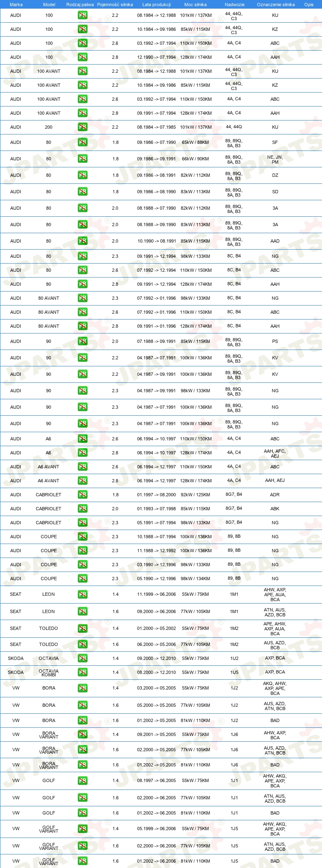Select the power cell '92kW / 125KM'
The height and width of the screenshot is (868, 322).
[196, 495]
